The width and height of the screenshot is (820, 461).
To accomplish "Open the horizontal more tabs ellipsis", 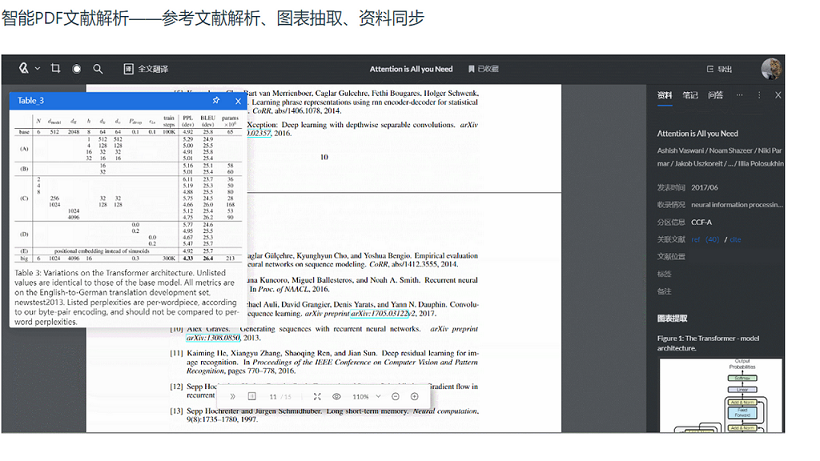I will (740, 95).
